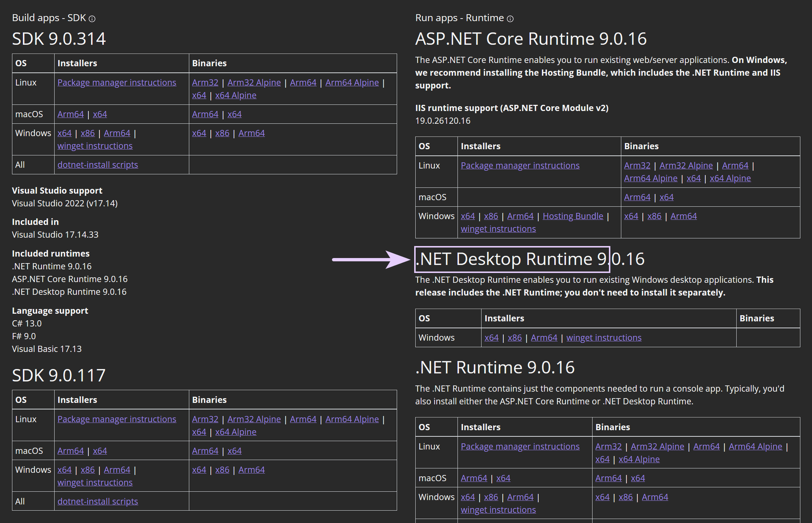Screen dimensions: 812x523
Task: Download ASP.NET Core Runtime Windows Arm64 binary
Action: (x=684, y=216)
